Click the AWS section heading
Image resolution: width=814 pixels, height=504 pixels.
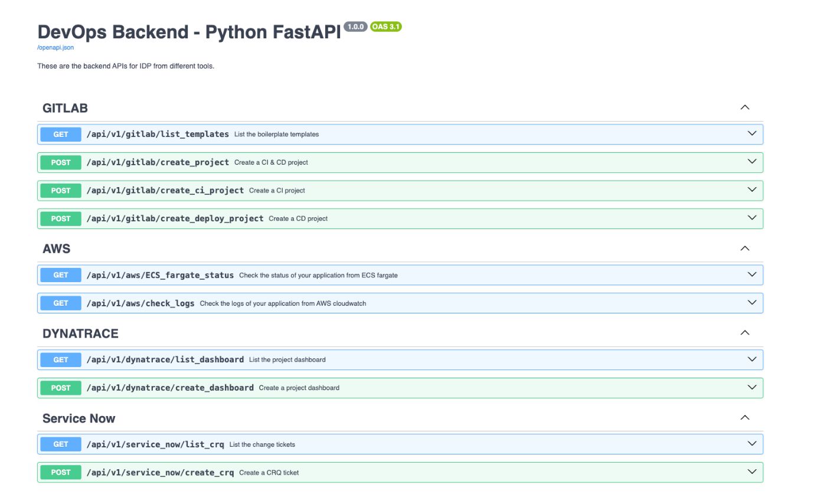(56, 249)
